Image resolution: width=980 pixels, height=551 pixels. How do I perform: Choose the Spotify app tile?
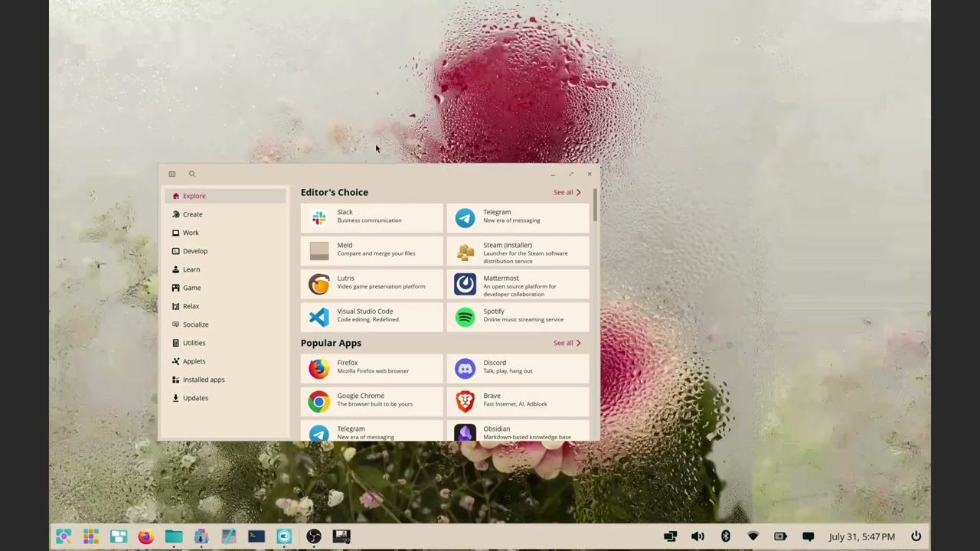coord(518,317)
